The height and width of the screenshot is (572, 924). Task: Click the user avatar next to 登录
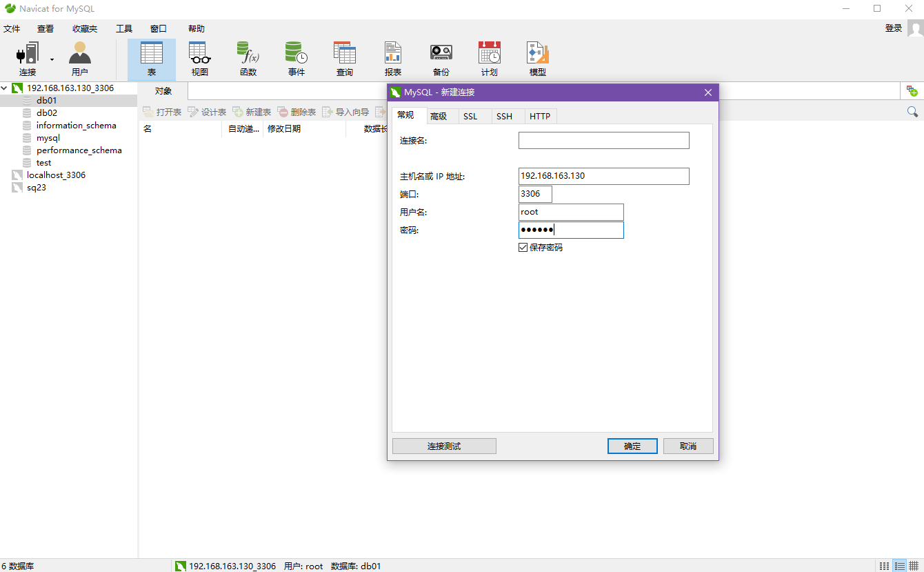tap(915, 28)
